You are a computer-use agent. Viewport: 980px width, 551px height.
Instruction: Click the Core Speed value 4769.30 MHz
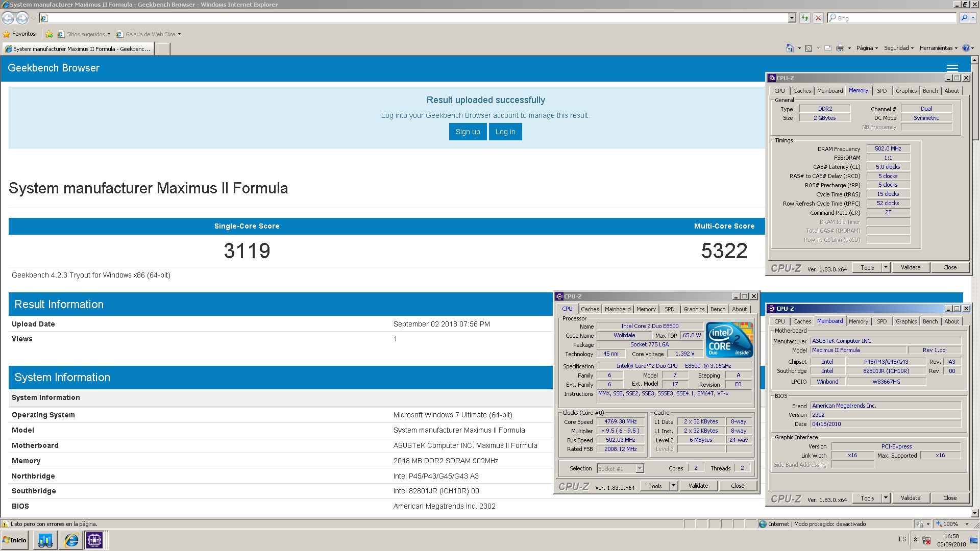(620, 421)
